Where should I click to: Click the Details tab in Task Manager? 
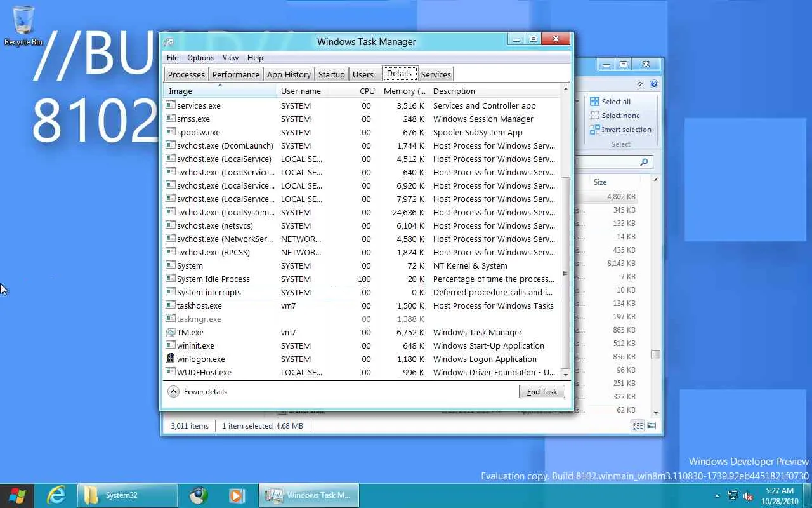(x=400, y=74)
